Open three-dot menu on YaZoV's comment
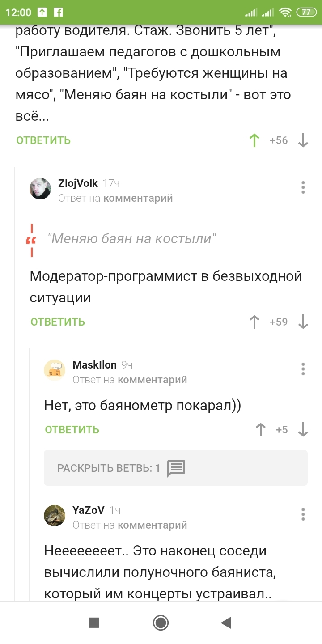 [303, 514]
